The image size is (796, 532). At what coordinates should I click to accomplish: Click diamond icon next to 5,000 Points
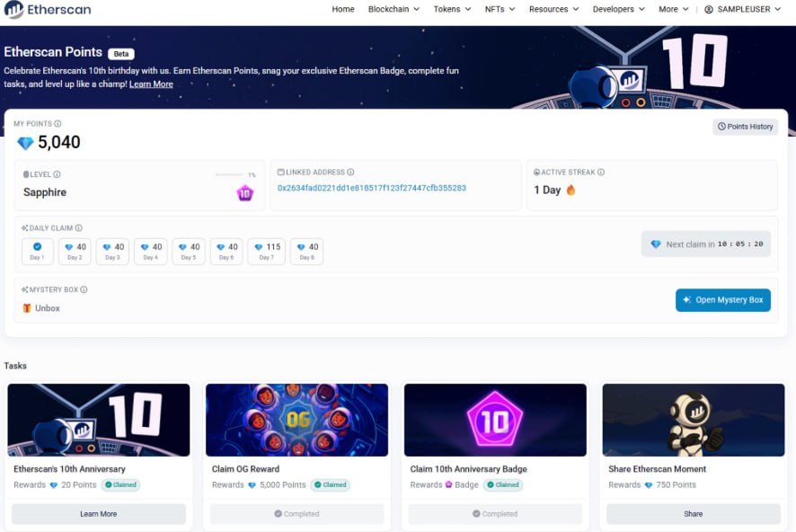pos(252,485)
